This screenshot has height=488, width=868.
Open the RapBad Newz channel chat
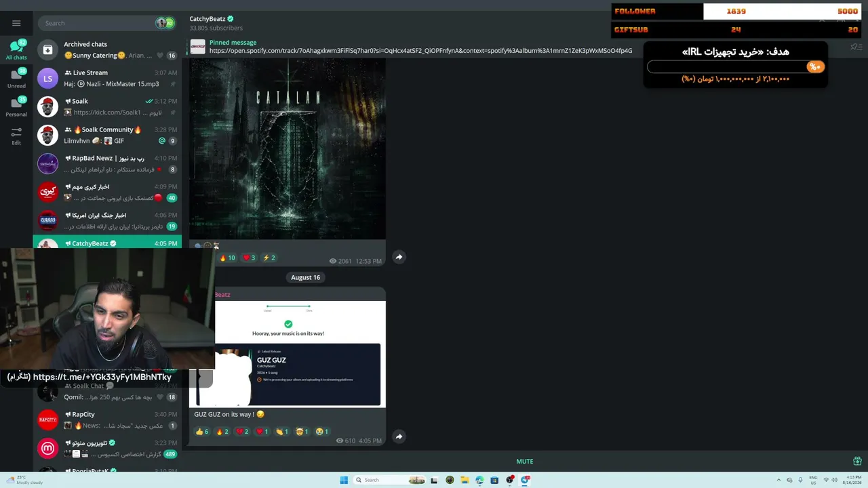tap(107, 163)
